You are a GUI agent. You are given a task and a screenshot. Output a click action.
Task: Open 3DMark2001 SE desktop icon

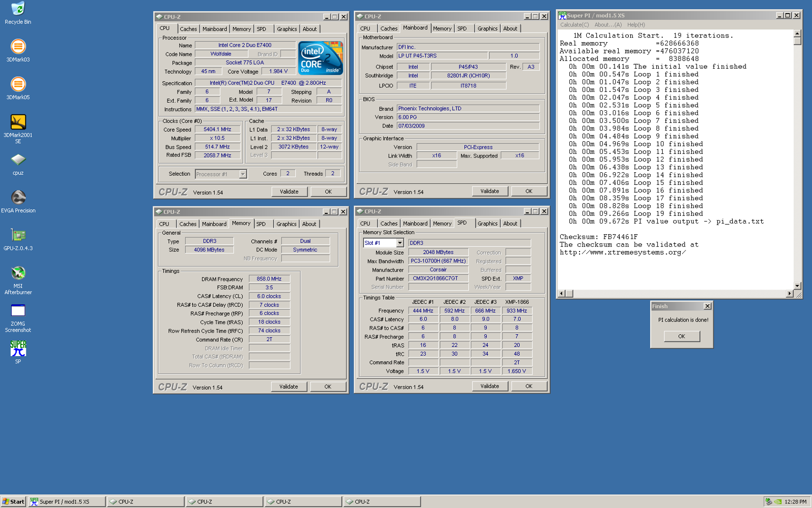click(18, 129)
